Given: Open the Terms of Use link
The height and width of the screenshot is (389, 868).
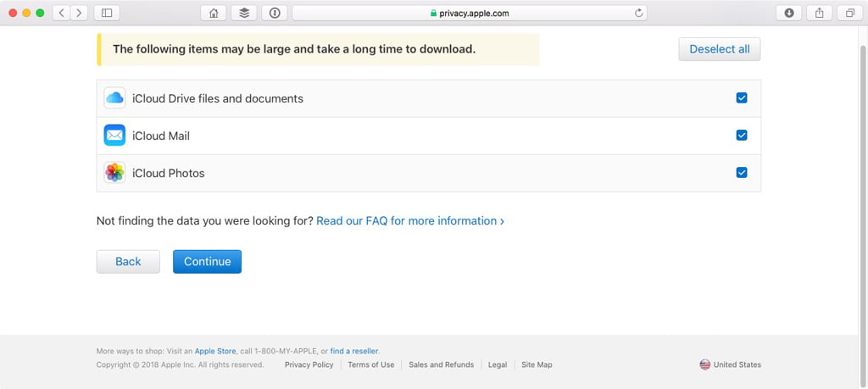Looking at the screenshot, I should 371,364.
